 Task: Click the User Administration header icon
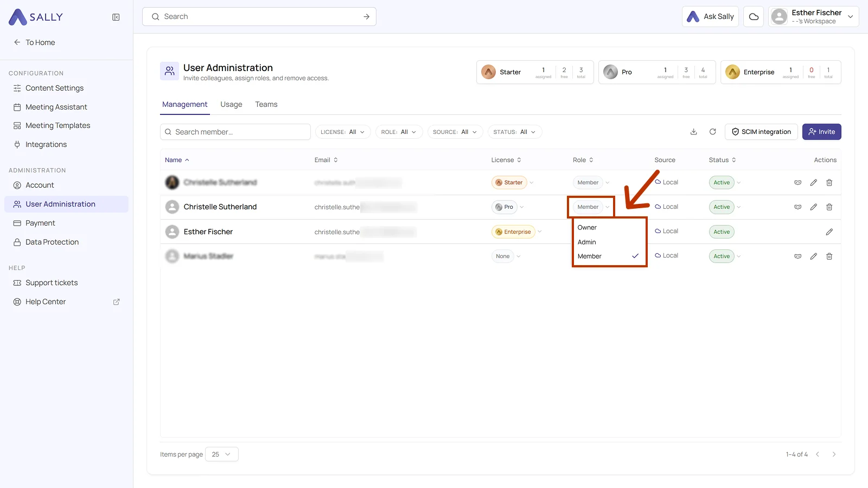pyautogui.click(x=170, y=71)
